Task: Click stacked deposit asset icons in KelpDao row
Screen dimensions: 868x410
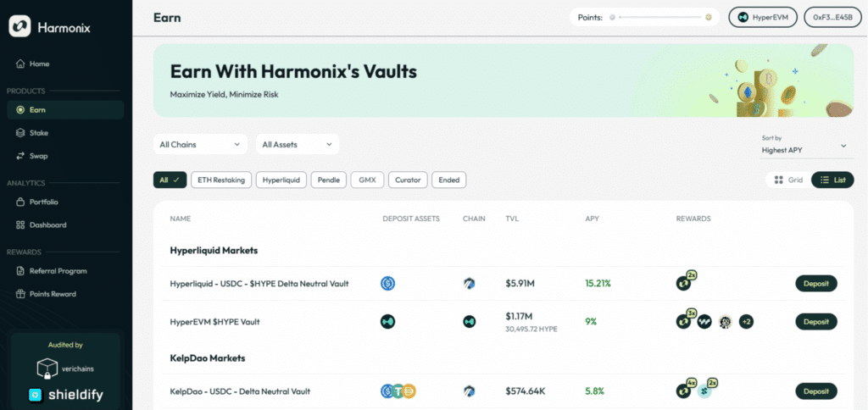Action: pos(398,391)
